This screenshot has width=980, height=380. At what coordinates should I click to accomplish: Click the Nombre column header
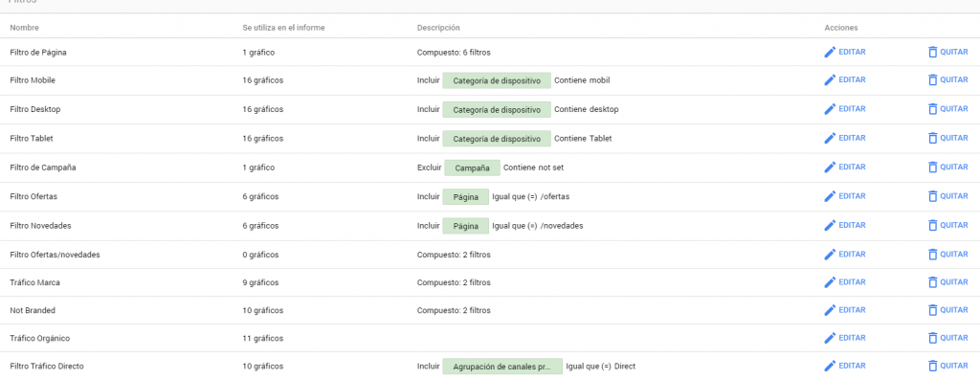(x=24, y=28)
